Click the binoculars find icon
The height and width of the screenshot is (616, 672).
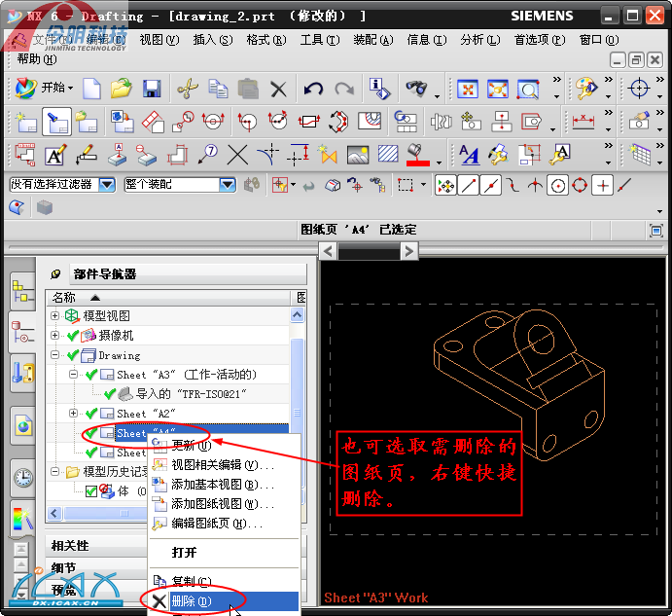[416, 90]
